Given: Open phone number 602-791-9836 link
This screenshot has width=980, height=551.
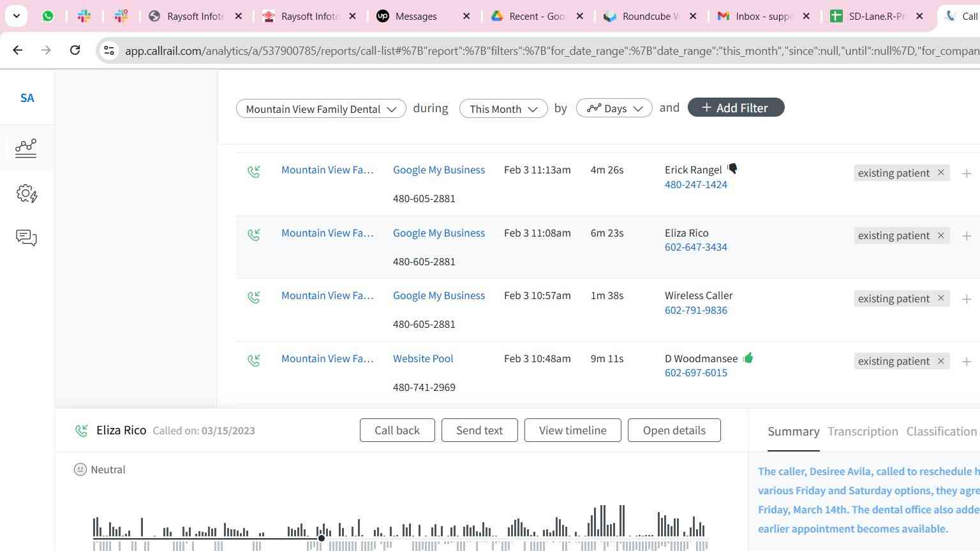Looking at the screenshot, I should pyautogui.click(x=695, y=310).
